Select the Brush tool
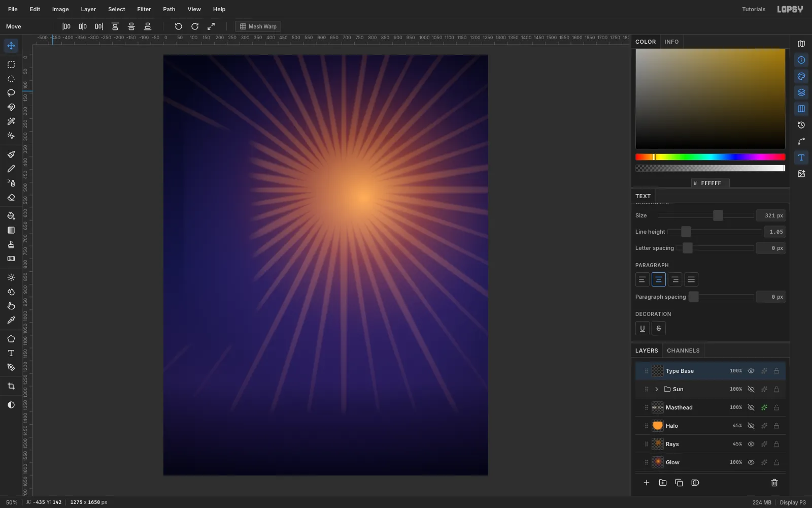Screen dimensions: 812x508 [x=11, y=154]
